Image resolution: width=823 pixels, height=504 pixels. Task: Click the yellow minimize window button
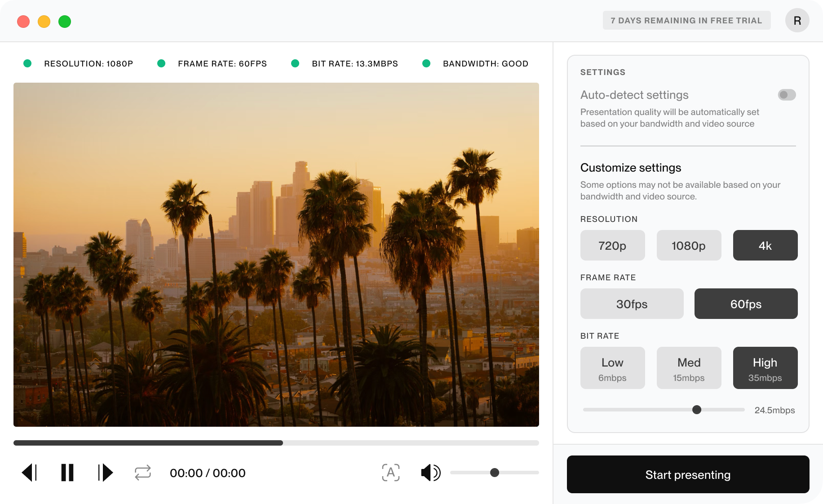point(44,22)
